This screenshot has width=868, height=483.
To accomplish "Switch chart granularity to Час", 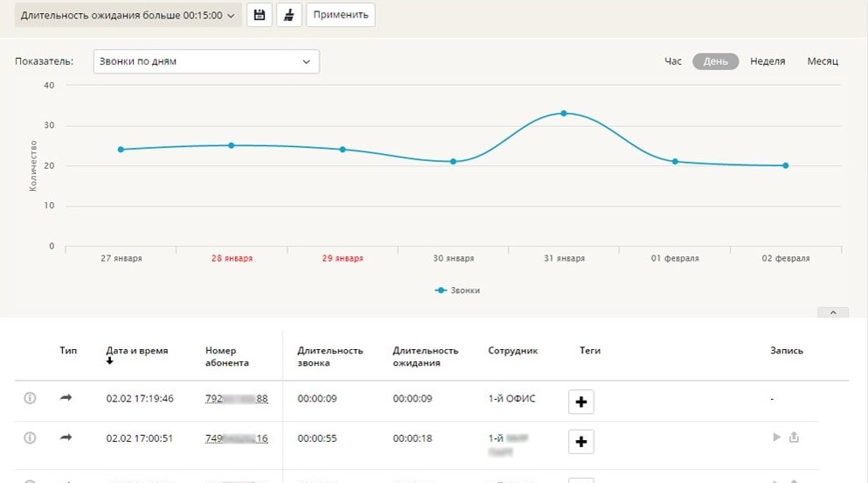I will [672, 61].
